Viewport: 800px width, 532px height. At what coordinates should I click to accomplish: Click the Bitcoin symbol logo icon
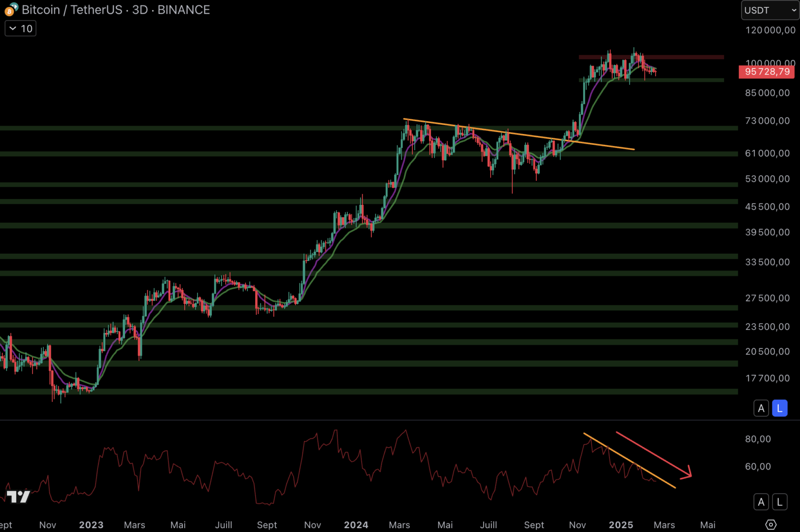[11, 9]
